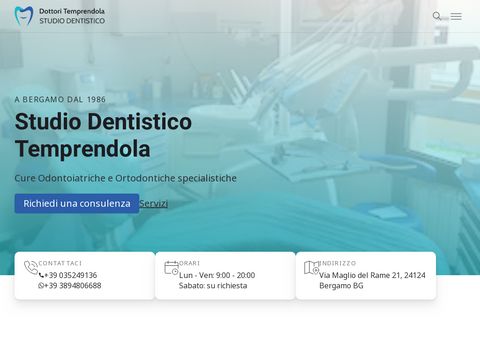The image size is (480, 360).
Task: Click the calendar hours icon
Action: 171,268
